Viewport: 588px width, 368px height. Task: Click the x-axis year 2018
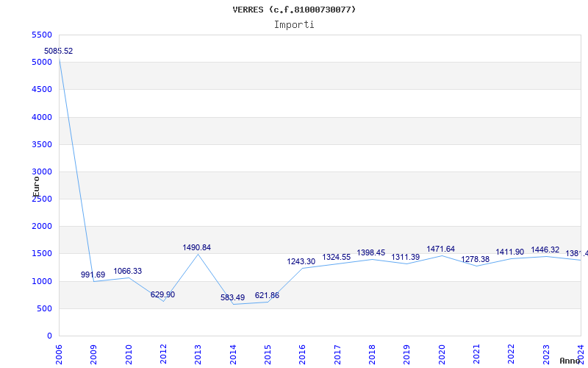click(372, 355)
